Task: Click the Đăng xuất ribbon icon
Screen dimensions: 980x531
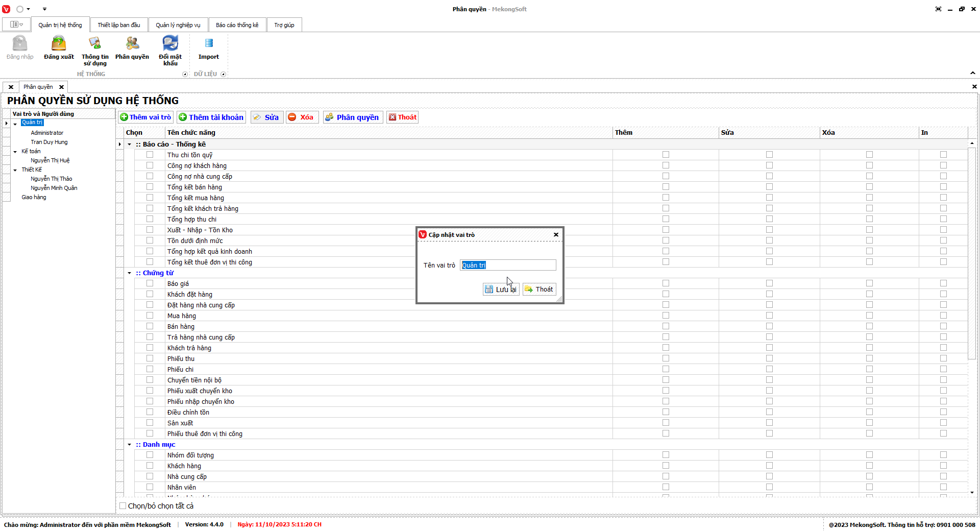Action: (59, 43)
